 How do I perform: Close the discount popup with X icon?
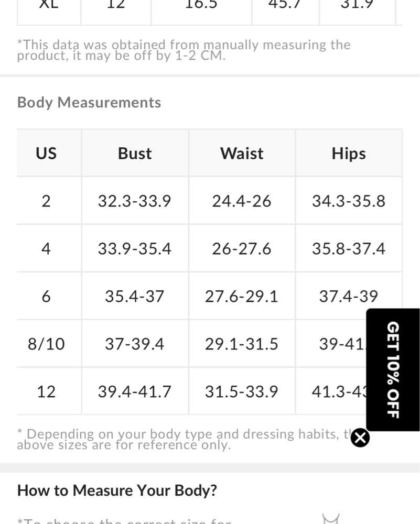click(360, 438)
